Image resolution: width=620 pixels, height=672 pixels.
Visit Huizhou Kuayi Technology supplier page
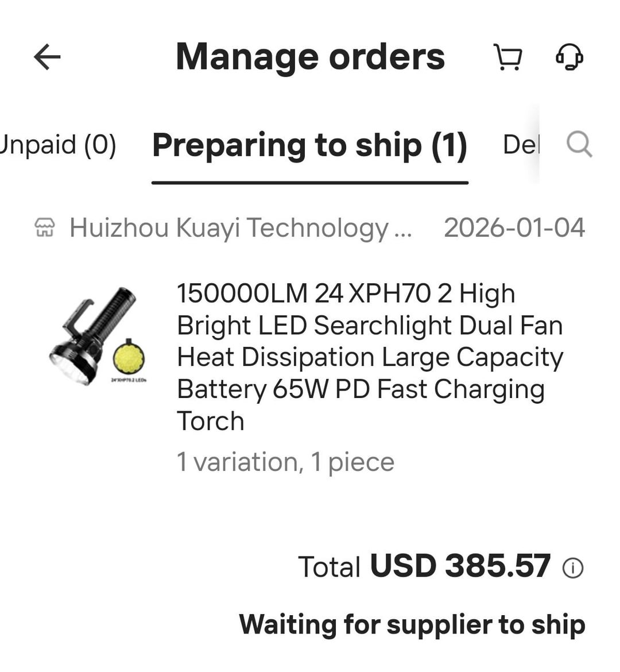click(240, 228)
